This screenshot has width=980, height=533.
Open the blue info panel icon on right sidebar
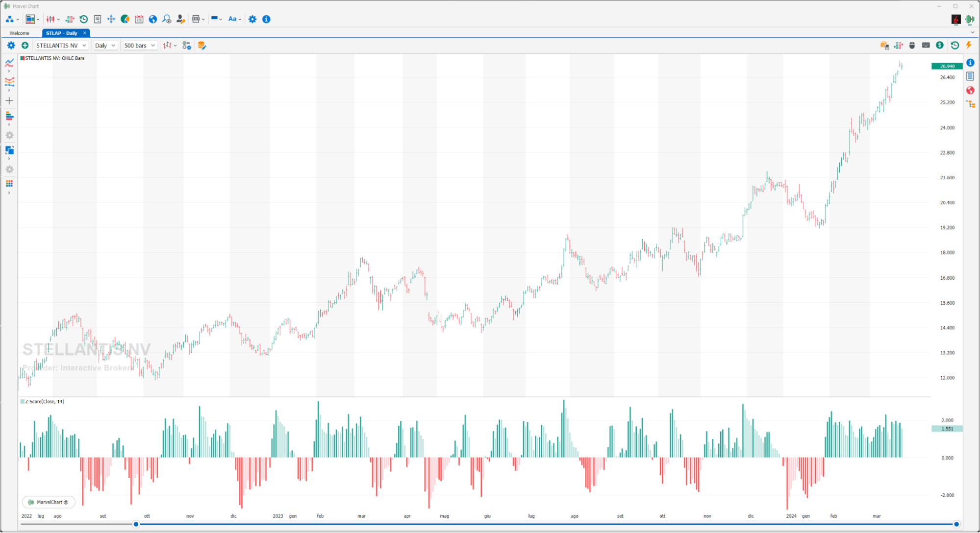pyautogui.click(x=970, y=63)
